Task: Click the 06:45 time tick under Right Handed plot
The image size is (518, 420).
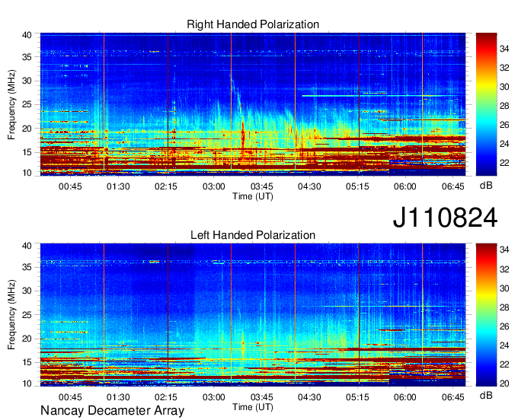Action: (453, 186)
